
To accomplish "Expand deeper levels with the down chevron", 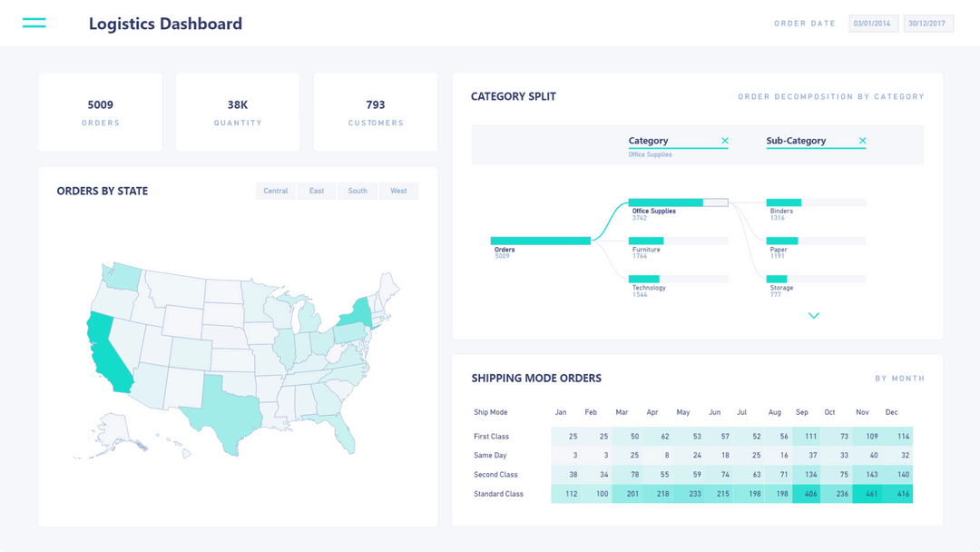I will click(813, 315).
